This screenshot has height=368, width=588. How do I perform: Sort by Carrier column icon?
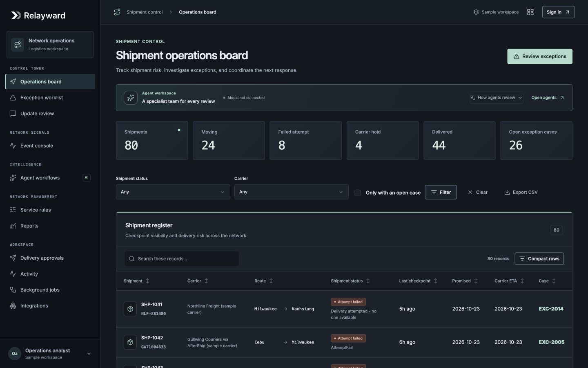pyautogui.click(x=206, y=281)
